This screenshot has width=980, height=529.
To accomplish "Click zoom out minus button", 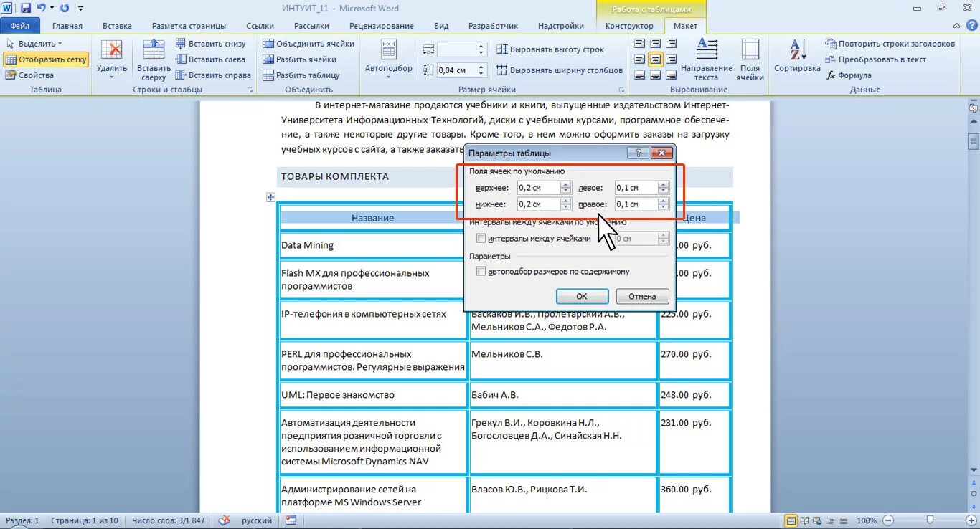I will click(x=888, y=520).
